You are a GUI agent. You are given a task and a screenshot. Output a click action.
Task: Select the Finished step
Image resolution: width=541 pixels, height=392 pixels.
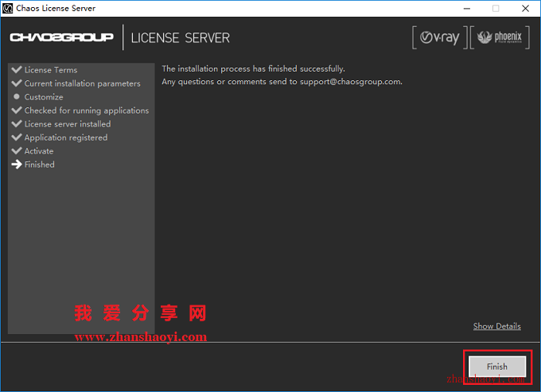pos(39,165)
